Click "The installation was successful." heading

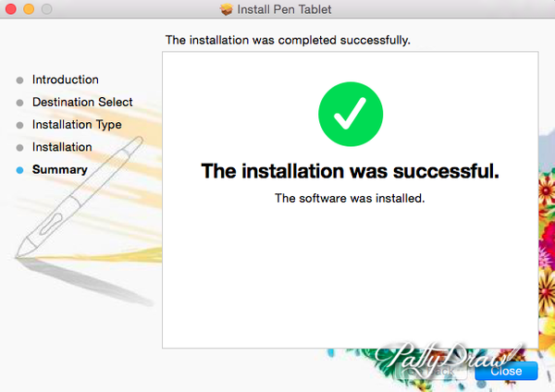tap(350, 171)
